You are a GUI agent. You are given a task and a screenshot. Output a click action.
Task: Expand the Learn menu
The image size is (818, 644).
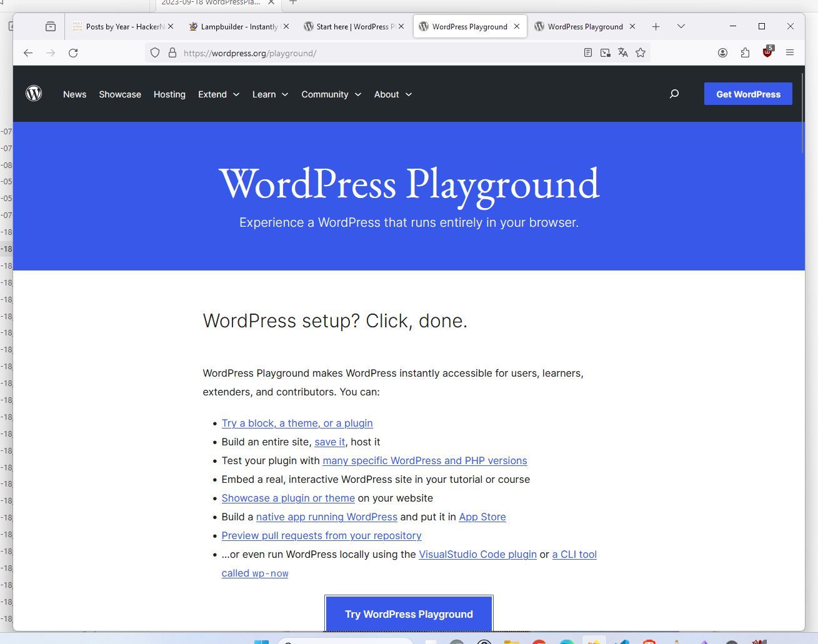270,94
